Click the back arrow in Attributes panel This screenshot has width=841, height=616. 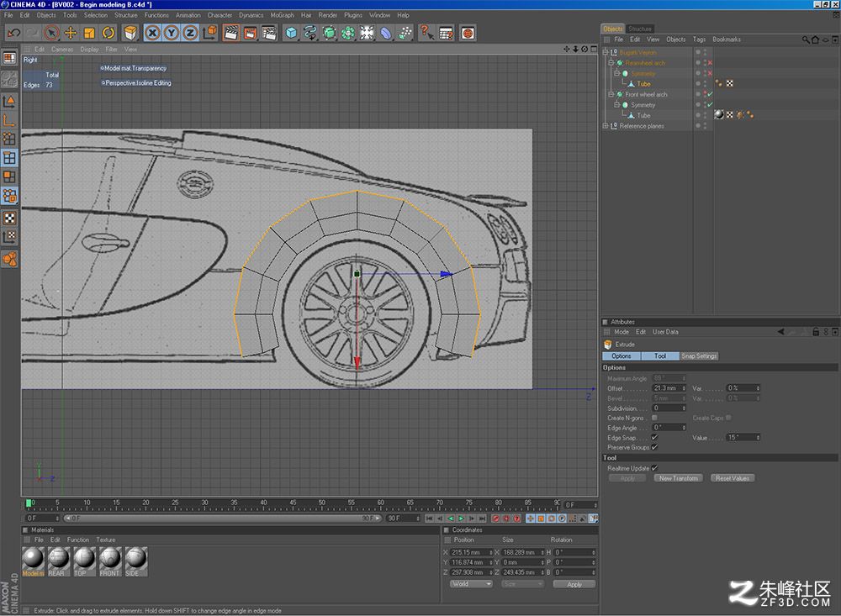coord(781,332)
